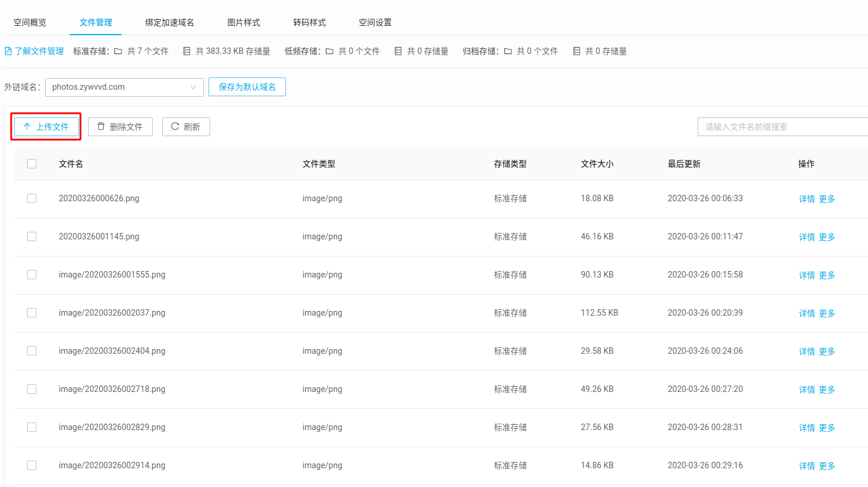Open 更多 for image/20200326002404.png
This screenshot has height=487, width=868.
pos(827,351)
